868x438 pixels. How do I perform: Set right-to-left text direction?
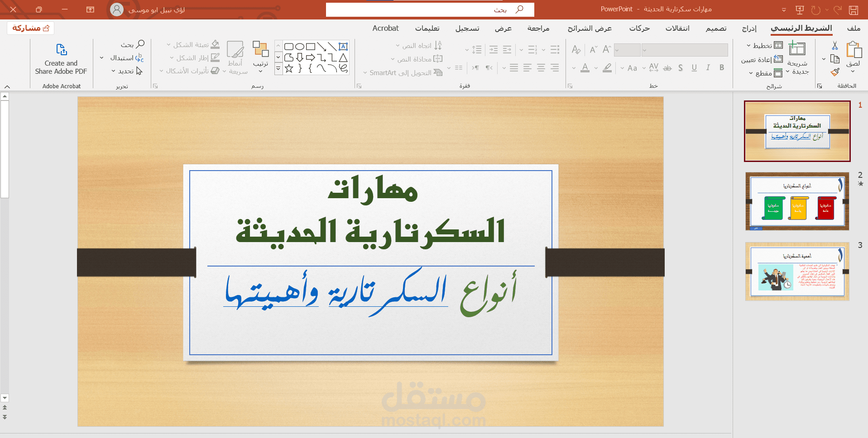[x=489, y=68]
